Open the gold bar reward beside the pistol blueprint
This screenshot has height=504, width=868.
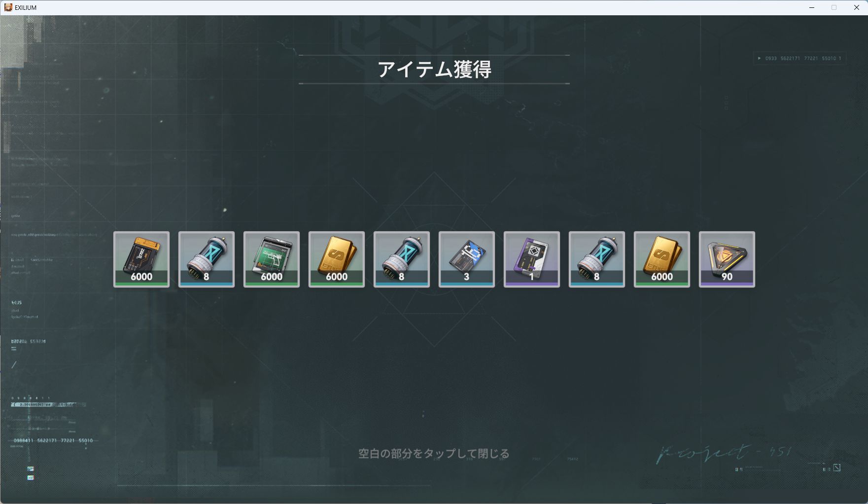pyautogui.click(x=337, y=259)
